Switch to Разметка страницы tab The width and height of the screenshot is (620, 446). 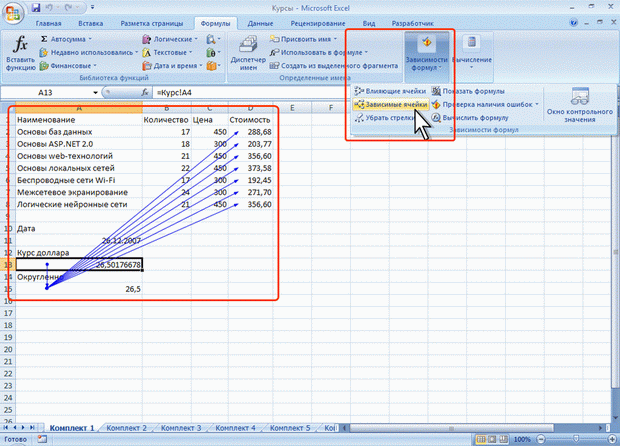tap(151, 23)
